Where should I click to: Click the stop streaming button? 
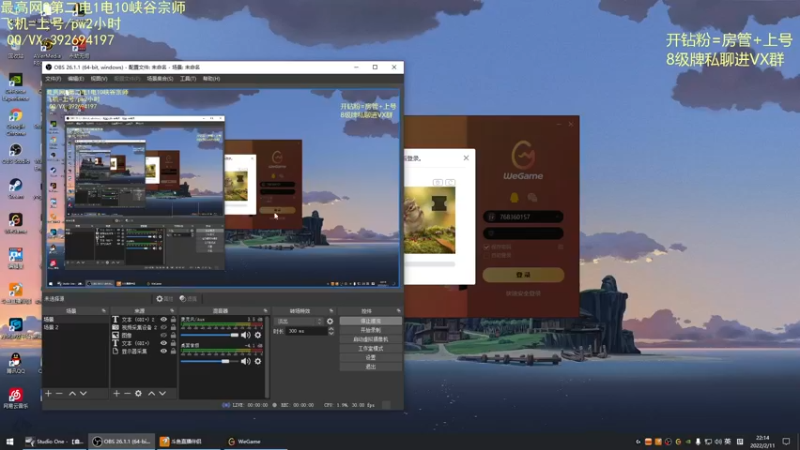click(370, 321)
